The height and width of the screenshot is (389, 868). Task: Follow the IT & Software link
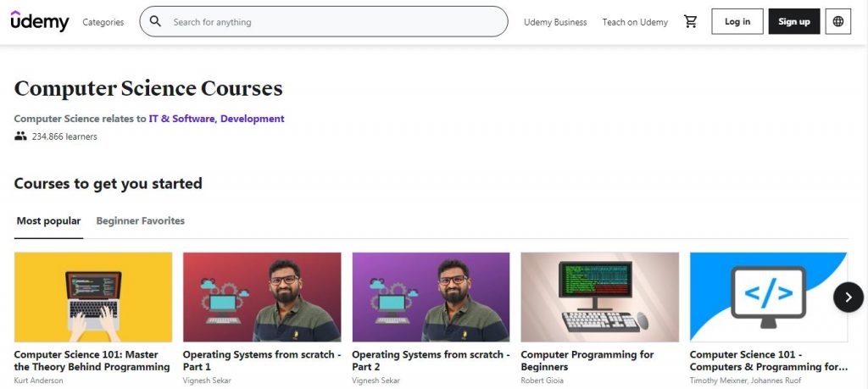pyautogui.click(x=181, y=119)
